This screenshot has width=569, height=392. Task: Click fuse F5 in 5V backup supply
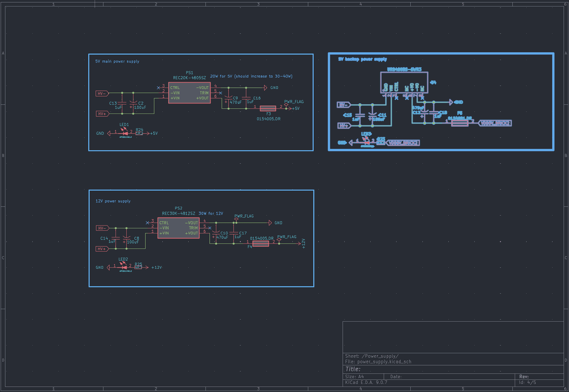pos(460,123)
